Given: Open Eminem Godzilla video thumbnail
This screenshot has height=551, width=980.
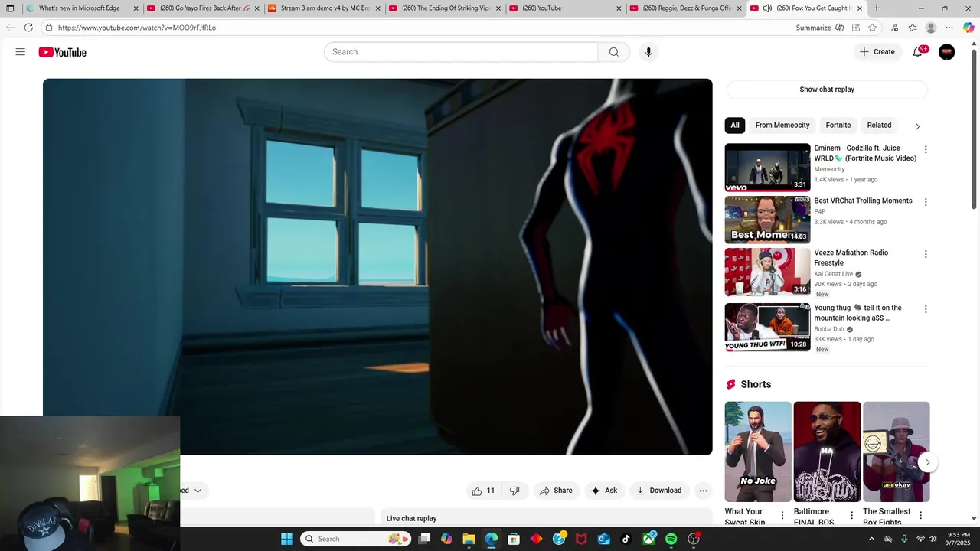Looking at the screenshot, I should [767, 167].
